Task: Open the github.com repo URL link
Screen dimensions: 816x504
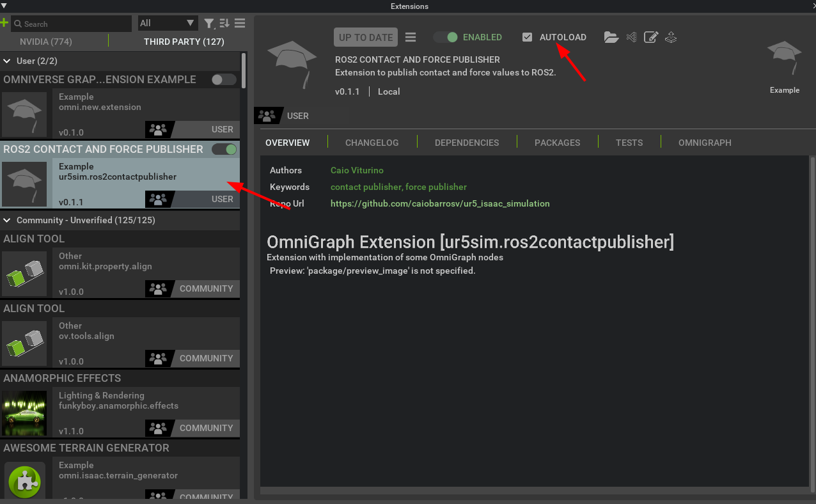Action: point(440,203)
